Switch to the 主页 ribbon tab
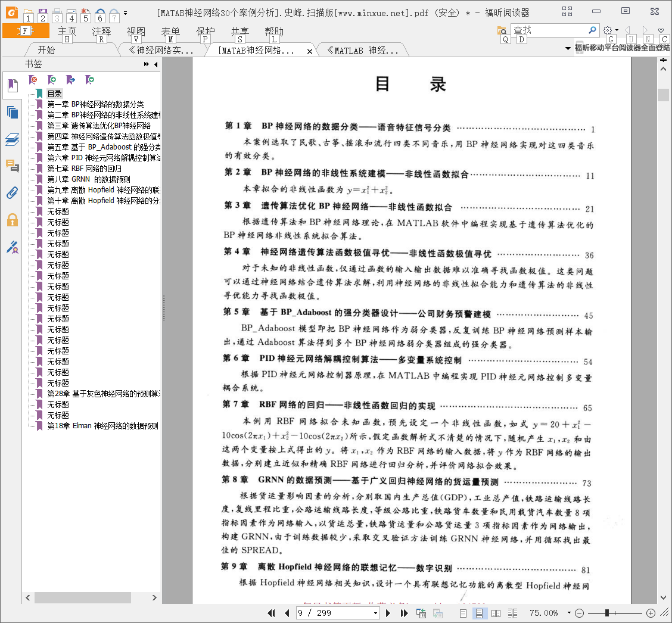672x623 pixels. [x=67, y=32]
